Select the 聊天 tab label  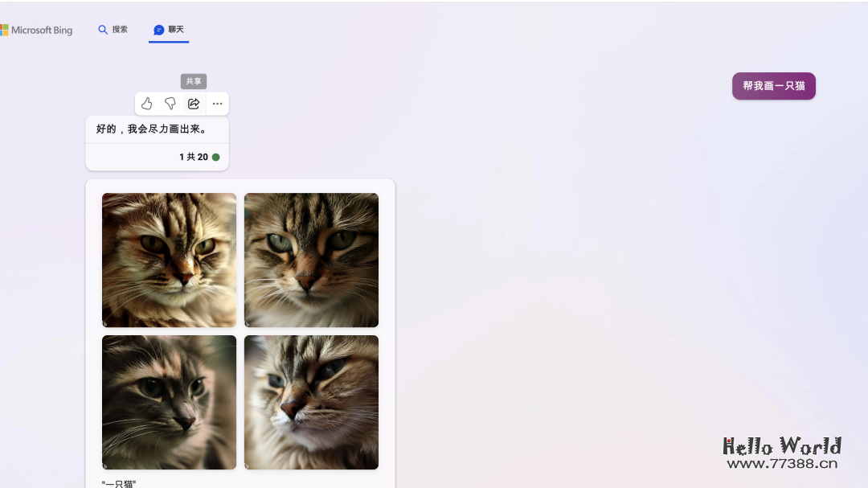[176, 30]
